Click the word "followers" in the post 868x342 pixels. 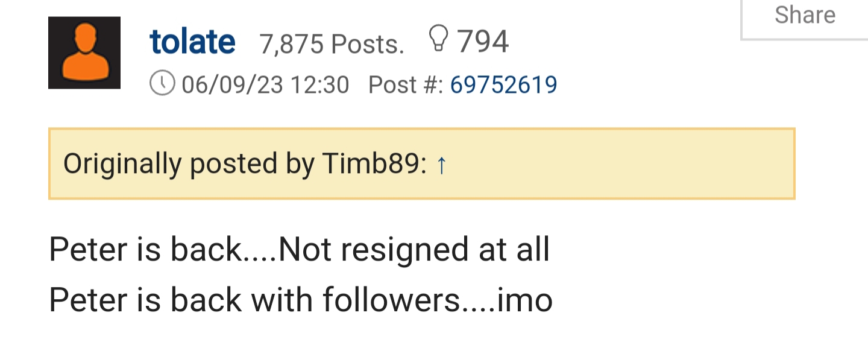pyautogui.click(x=391, y=299)
